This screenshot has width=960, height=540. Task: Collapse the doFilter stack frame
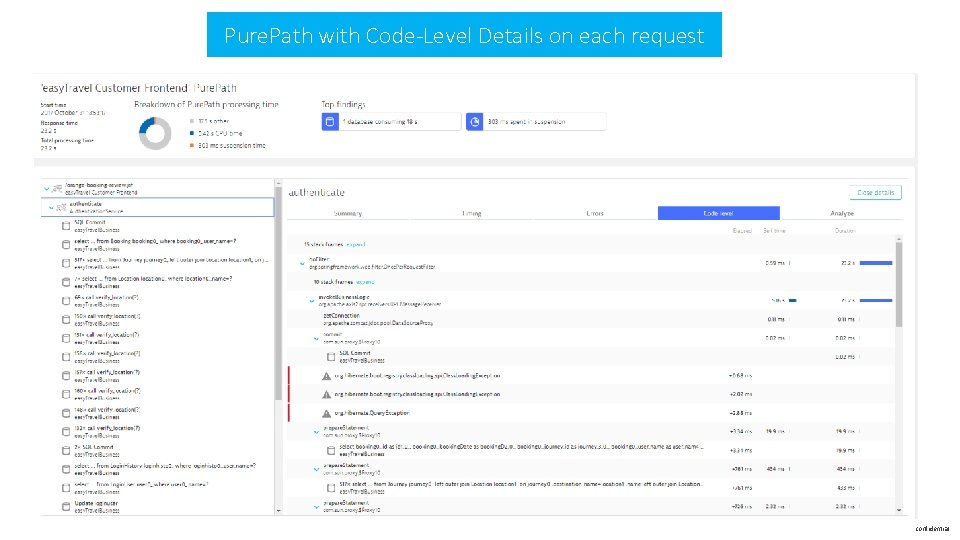302,264
